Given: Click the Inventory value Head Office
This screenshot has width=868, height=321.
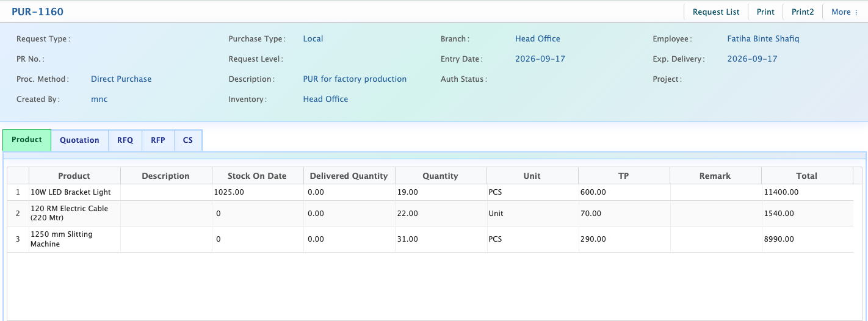Looking at the screenshot, I should (x=325, y=99).
